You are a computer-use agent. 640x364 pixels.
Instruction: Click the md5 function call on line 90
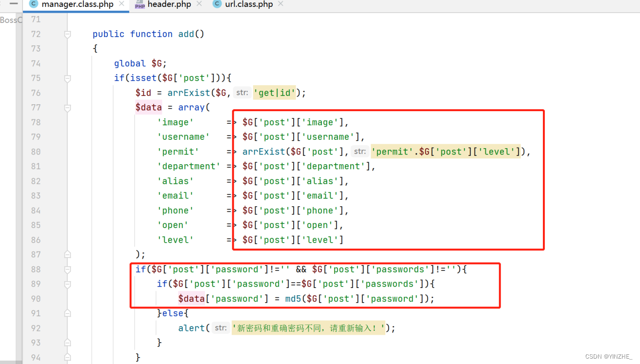[x=293, y=299]
